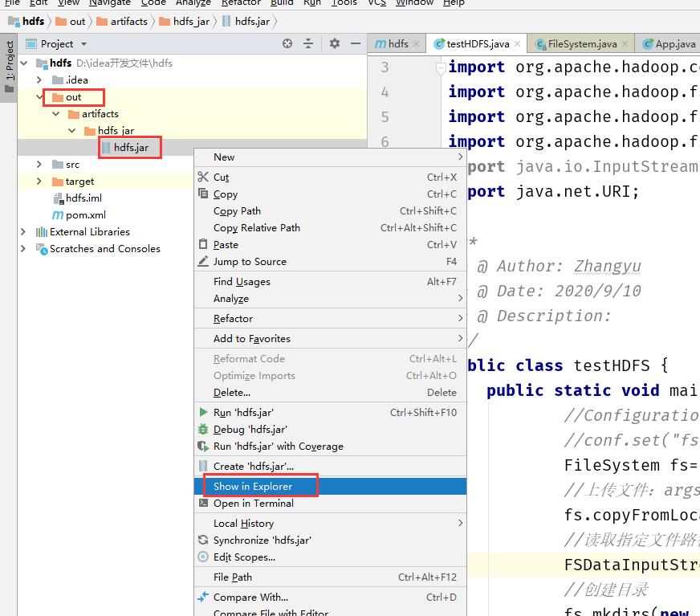Click the locate/scroll-from-source target icon
This screenshot has height=616, width=700.
pos(287,43)
